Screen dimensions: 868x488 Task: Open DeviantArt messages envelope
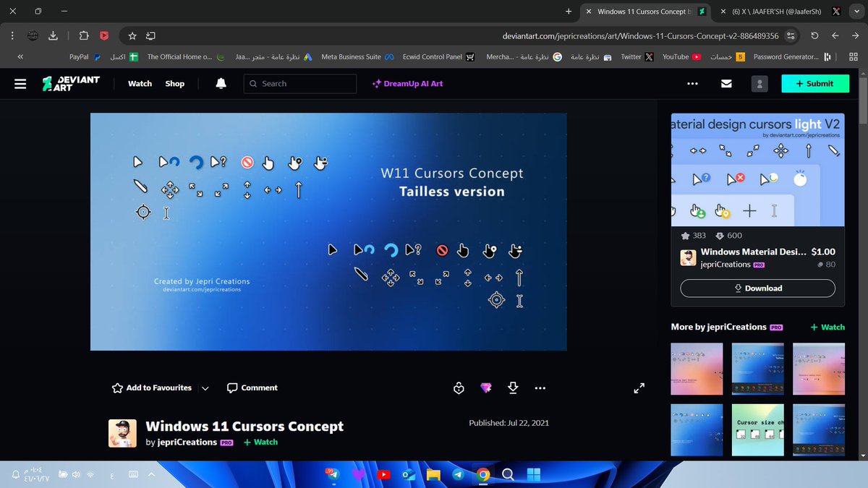pos(726,84)
